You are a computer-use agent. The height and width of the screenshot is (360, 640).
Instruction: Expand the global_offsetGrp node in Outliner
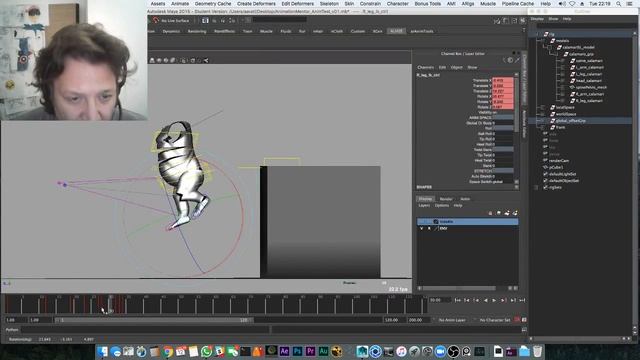542,121
